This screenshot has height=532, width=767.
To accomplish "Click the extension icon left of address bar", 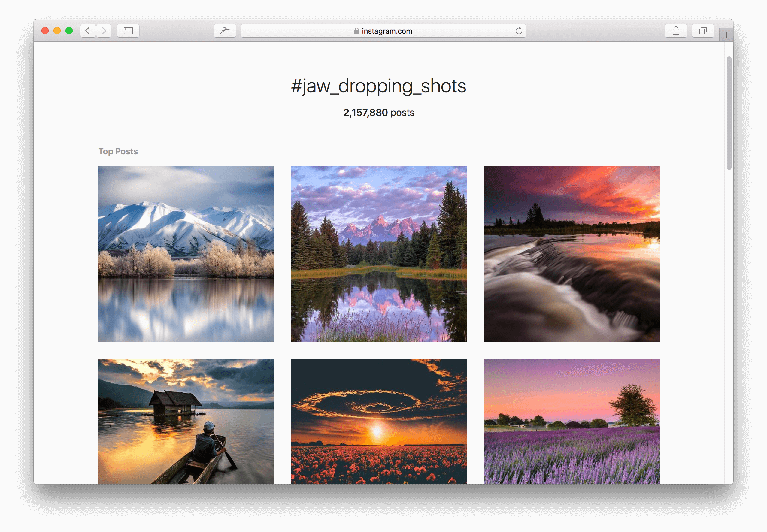I will click(x=225, y=31).
